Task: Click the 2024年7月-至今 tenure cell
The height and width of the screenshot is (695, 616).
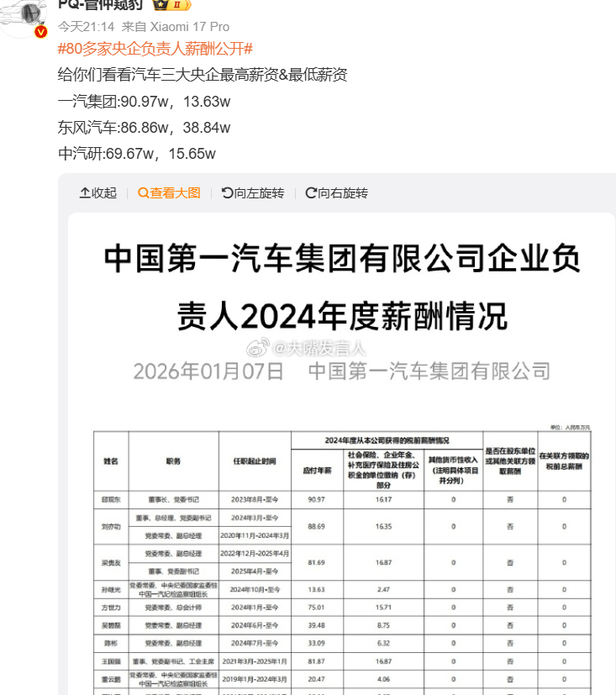Action: click(x=255, y=643)
